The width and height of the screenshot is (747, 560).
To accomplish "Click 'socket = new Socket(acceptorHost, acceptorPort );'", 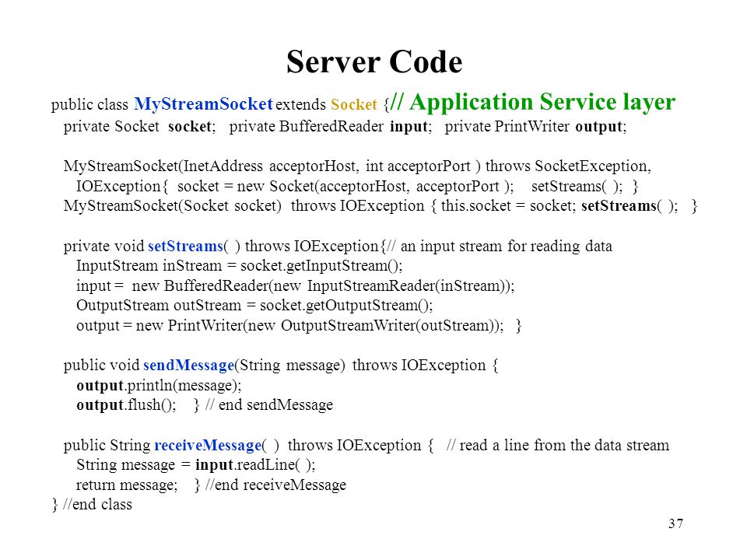I will tap(345, 186).
